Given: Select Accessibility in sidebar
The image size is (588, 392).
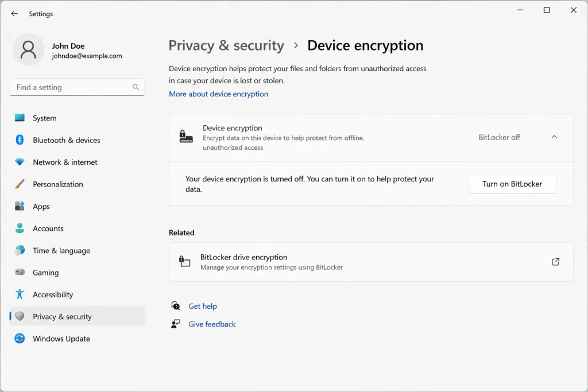Looking at the screenshot, I should (78, 294).
